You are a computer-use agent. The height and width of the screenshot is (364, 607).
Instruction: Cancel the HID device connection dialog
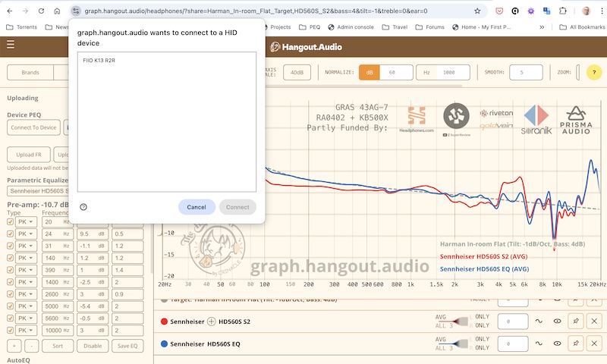(197, 207)
